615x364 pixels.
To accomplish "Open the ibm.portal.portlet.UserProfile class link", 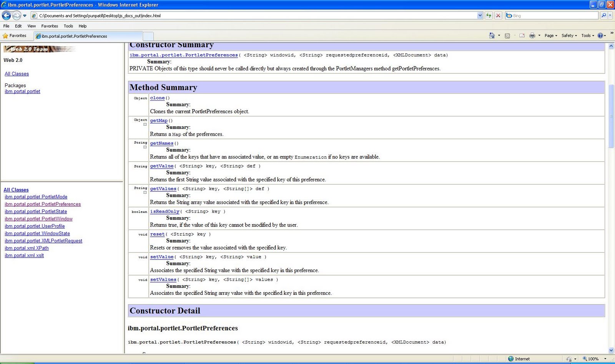I will [35, 226].
